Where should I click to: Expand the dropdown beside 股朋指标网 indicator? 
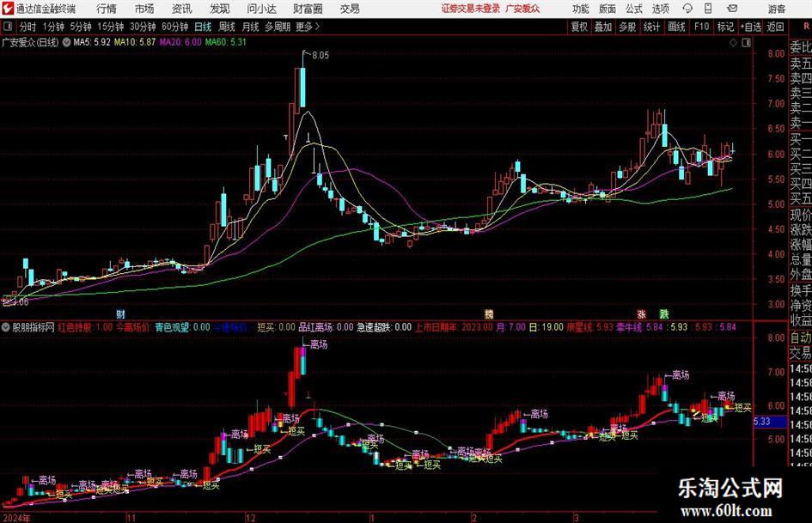click(6, 327)
